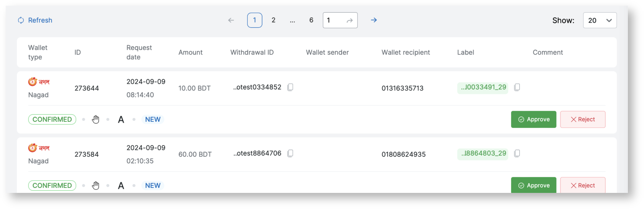Viewport: 644px width, 209px height.
Task: Click the green label tag ..l0033491_29
Action: [x=483, y=87]
